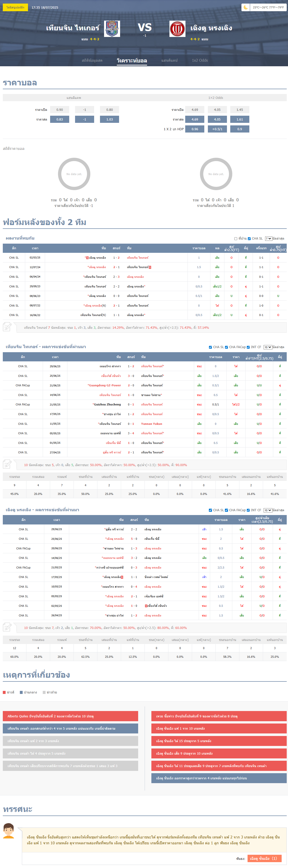Click เฉิงตู ซินเฉิง ได้ 15 ประตูจาก 5 เกมหลัง card
The width and height of the screenshot is (288, 868).
(219, 741)
